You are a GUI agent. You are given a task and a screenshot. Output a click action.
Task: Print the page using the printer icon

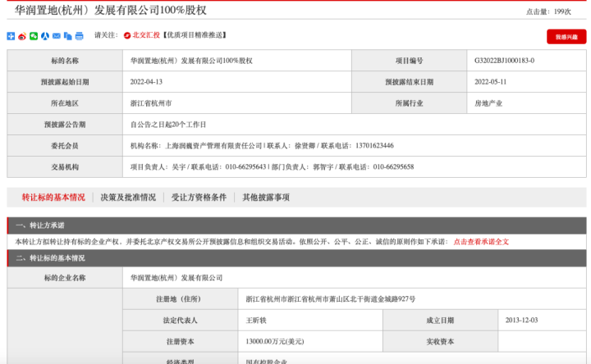click(79, 36)
